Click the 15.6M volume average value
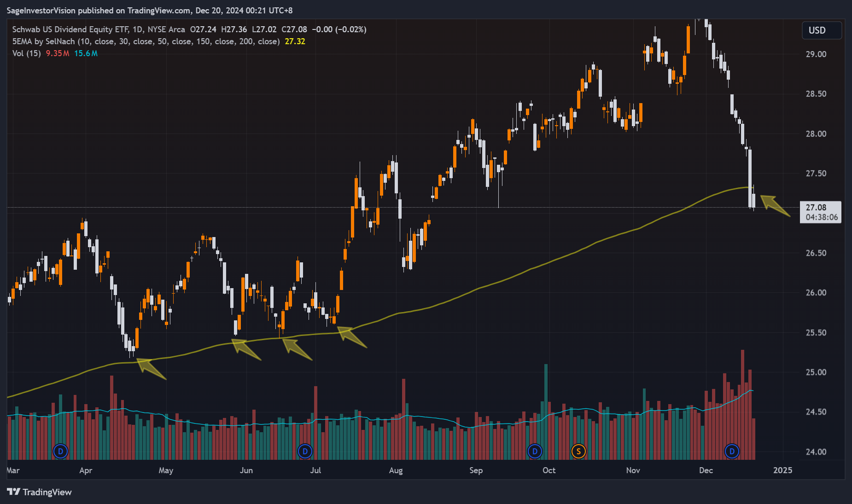Image resolution: width=852 pixels, height=504 pixels. (86, 53)
